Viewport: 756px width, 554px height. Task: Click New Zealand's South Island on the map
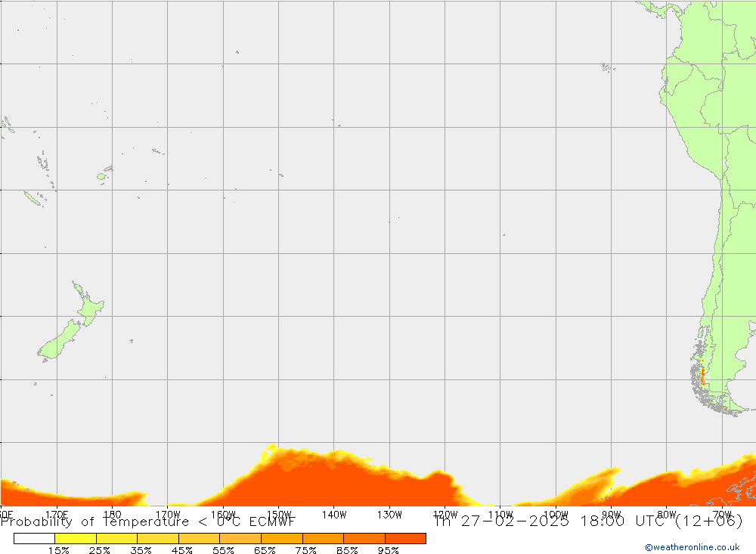click(x=60, y=341)
